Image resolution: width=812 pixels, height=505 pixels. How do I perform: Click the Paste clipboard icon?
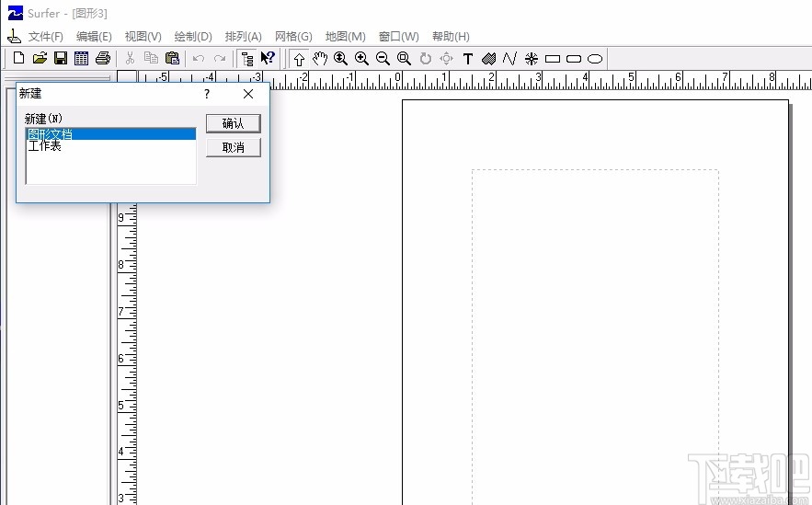(x=172, y=58)
